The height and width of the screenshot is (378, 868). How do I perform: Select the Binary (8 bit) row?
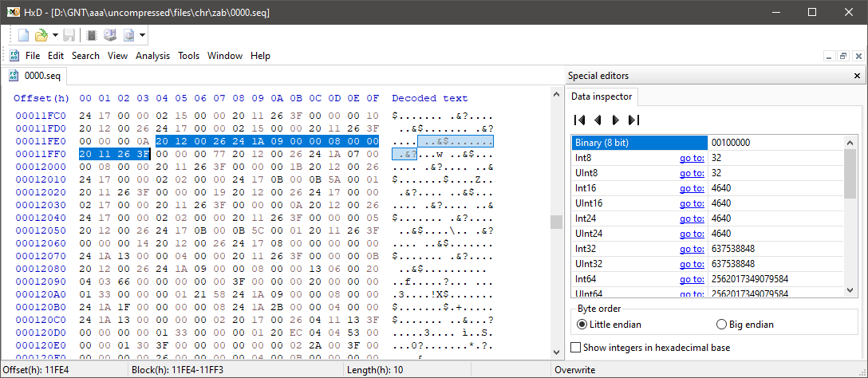(x=708, y=142)
